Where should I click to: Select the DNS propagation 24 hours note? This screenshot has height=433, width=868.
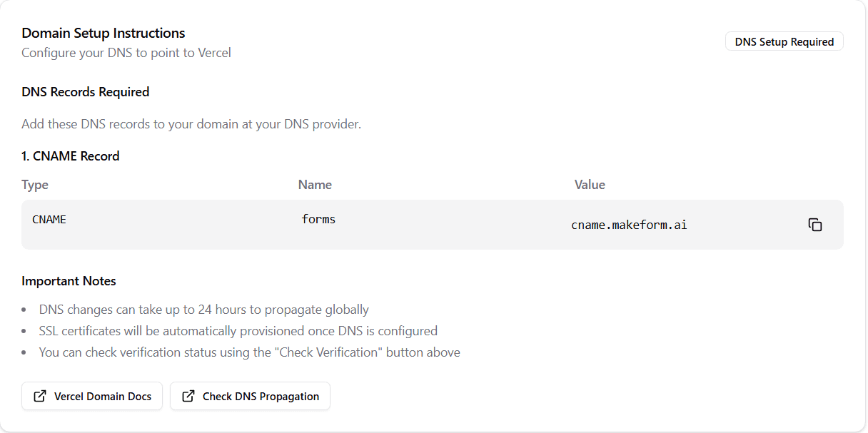coord(204,309)
